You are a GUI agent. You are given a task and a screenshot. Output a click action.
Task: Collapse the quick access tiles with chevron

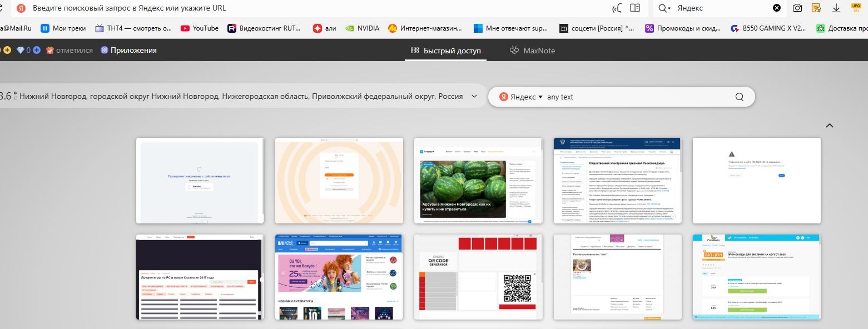click(x=830, y=126)
